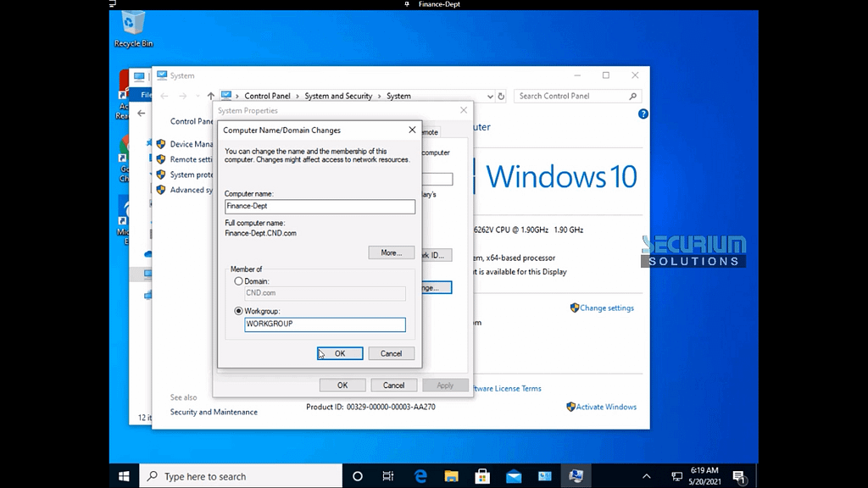Click the taskbar search box
This screenshot has width=868, height=488.
click(x=241, y=476)
